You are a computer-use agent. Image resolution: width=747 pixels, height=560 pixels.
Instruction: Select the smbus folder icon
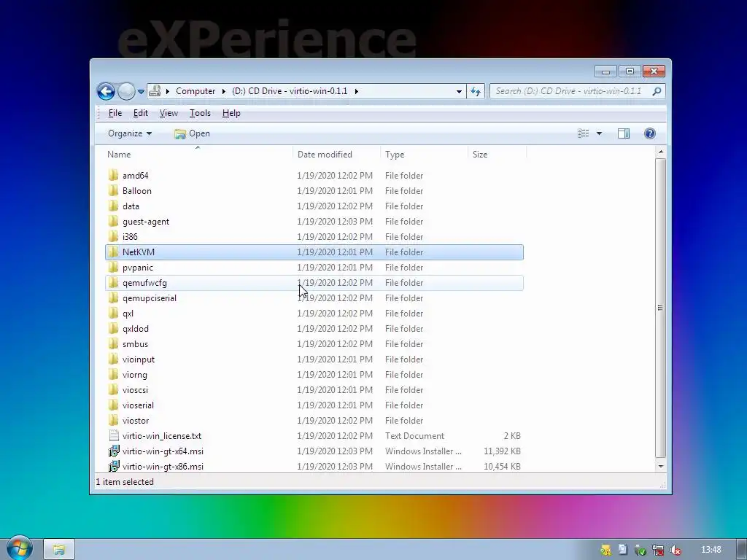113,344
